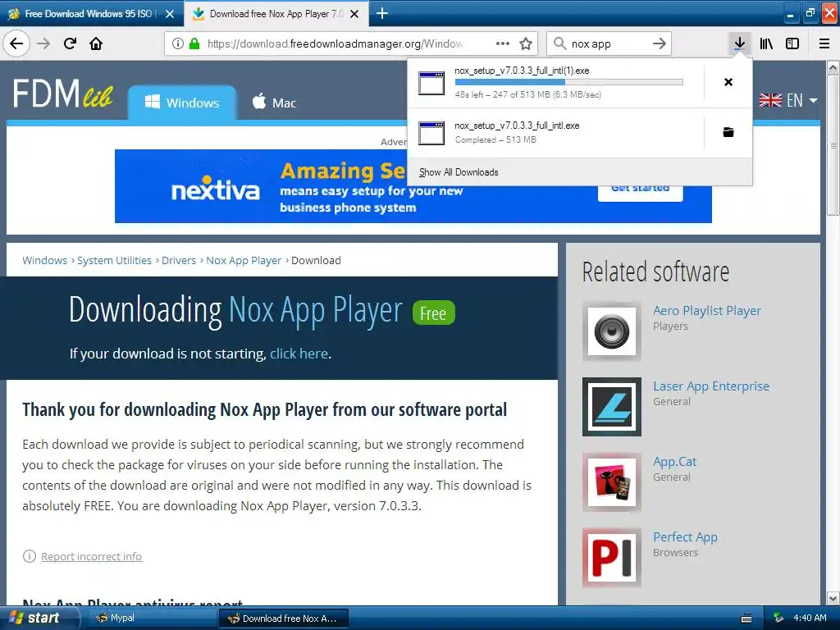Close the Nox App Player tab
Viewport: 840px width, 630px height.
354,14
